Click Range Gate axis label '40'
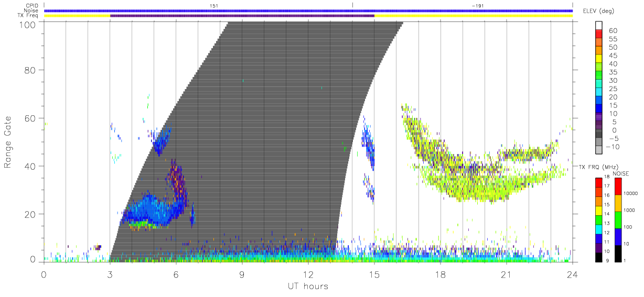The height and width of the screenshot is (297, 644). click(x=30, y=166)
